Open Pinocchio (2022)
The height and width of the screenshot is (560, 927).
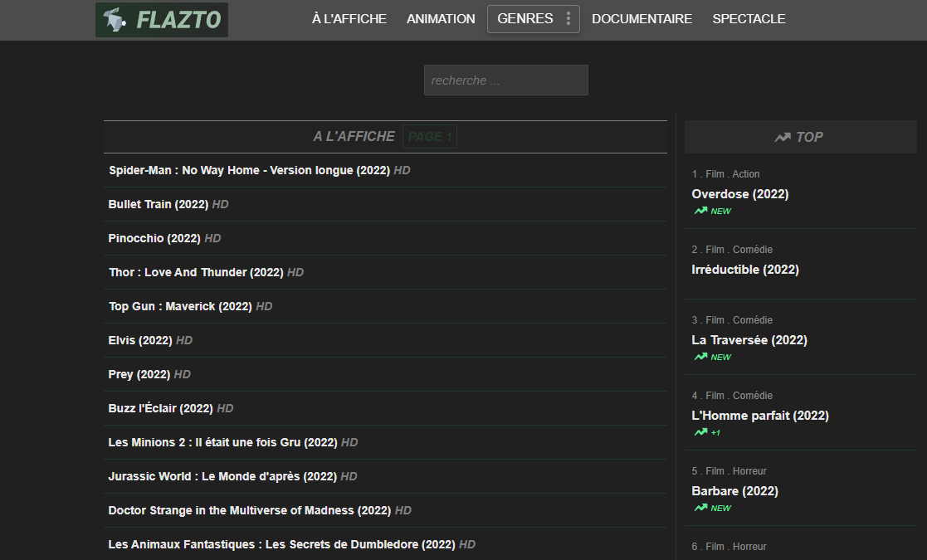click(154, 238)
